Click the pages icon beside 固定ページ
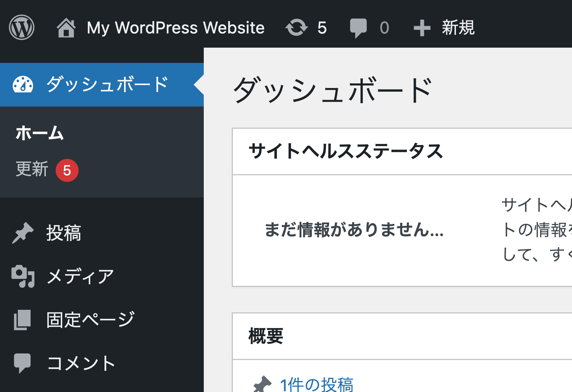 [x=22, y=320]
